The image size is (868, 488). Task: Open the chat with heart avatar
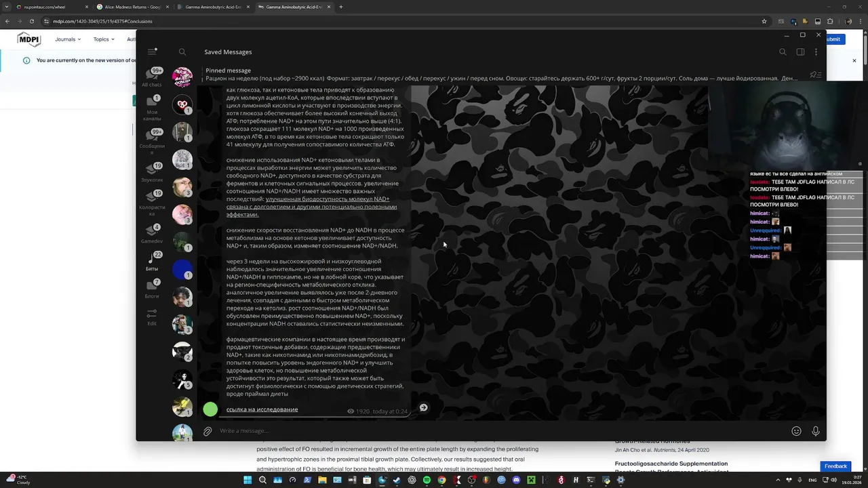click(182, 105)
